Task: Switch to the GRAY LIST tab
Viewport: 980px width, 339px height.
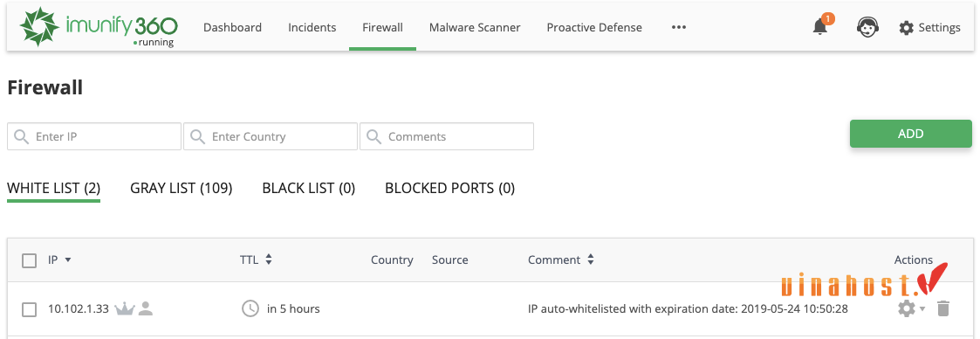Action: tap(182, 188)
